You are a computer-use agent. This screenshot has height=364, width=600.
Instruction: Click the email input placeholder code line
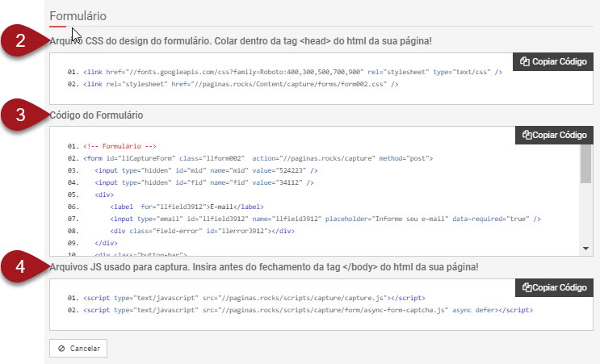pyautogui.click(x=325, y=219)
